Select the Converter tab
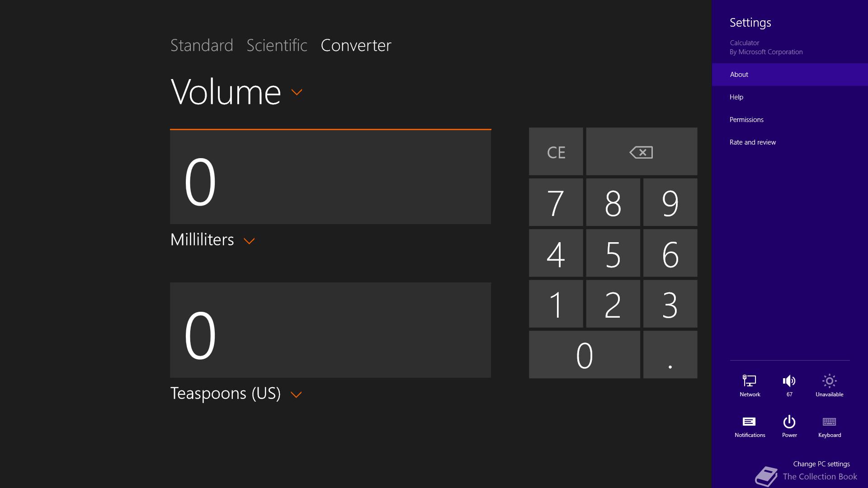 [356, 45]
